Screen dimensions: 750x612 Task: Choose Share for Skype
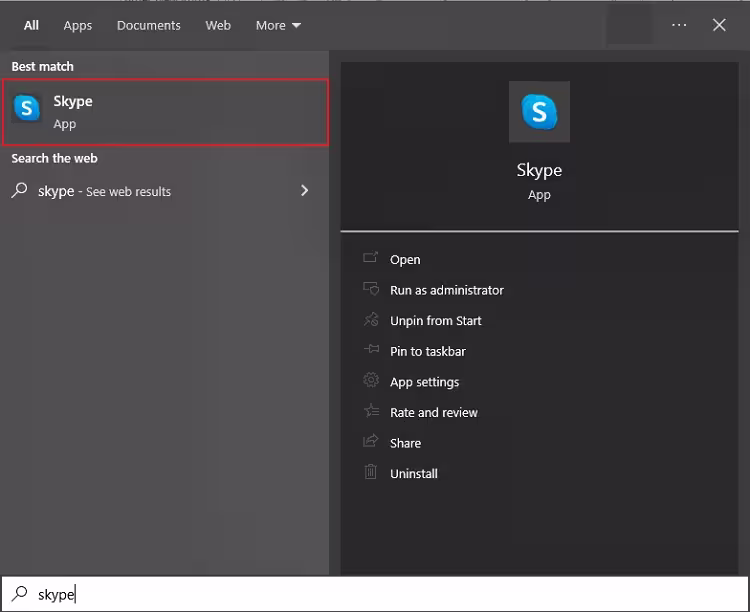pyautogui.click(x=405, y=443)
